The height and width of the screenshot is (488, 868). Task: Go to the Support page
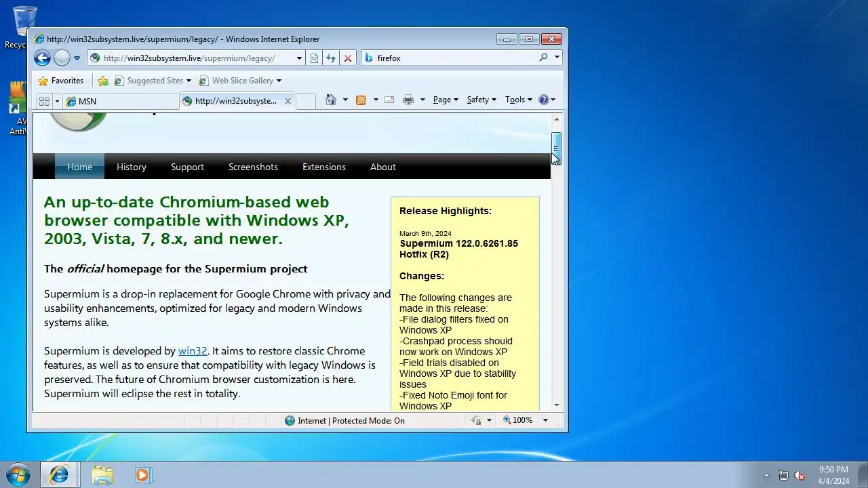tap(187, 167)
